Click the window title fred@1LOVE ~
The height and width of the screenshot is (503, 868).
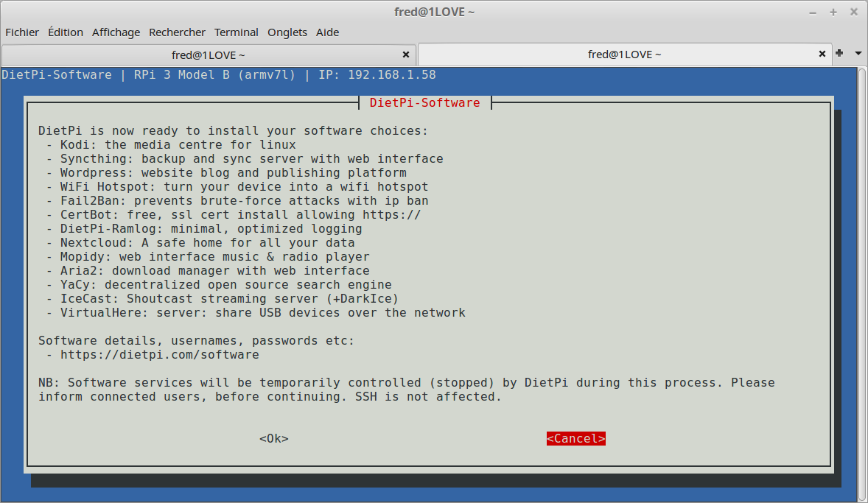click(434, 13)
